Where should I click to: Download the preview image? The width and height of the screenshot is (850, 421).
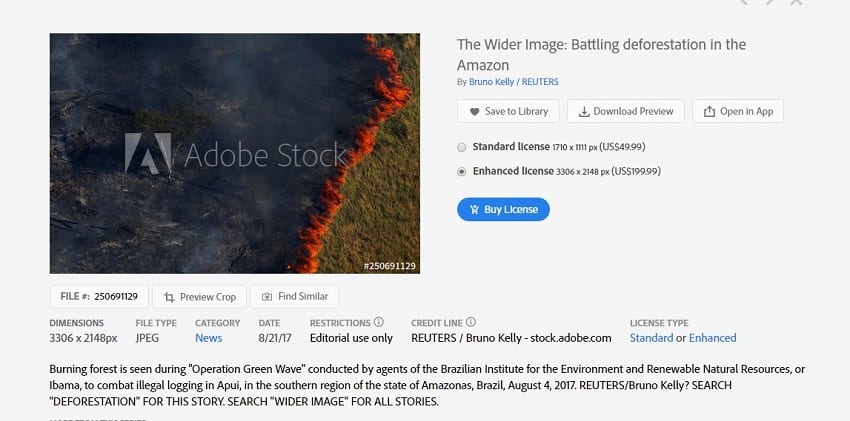pos(626,111)
